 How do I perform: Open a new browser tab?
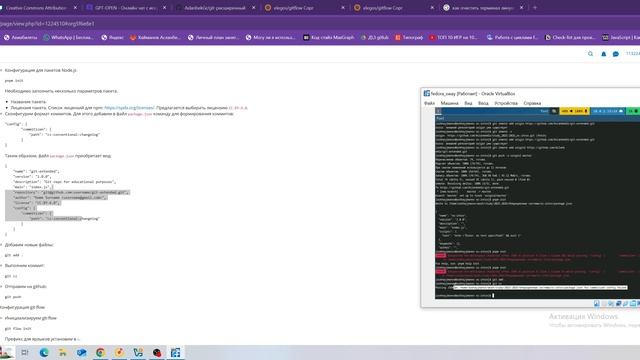[x=535, y=8]
